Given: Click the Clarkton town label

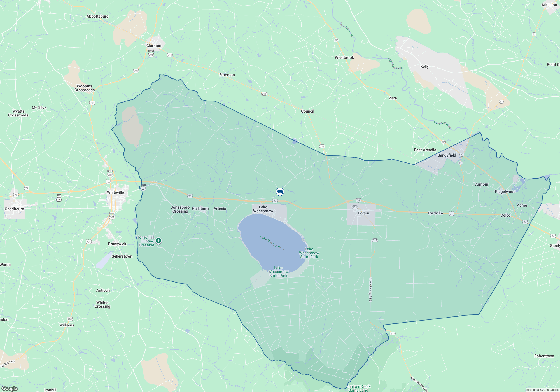Looking at the screenshot, I should 154,46.
